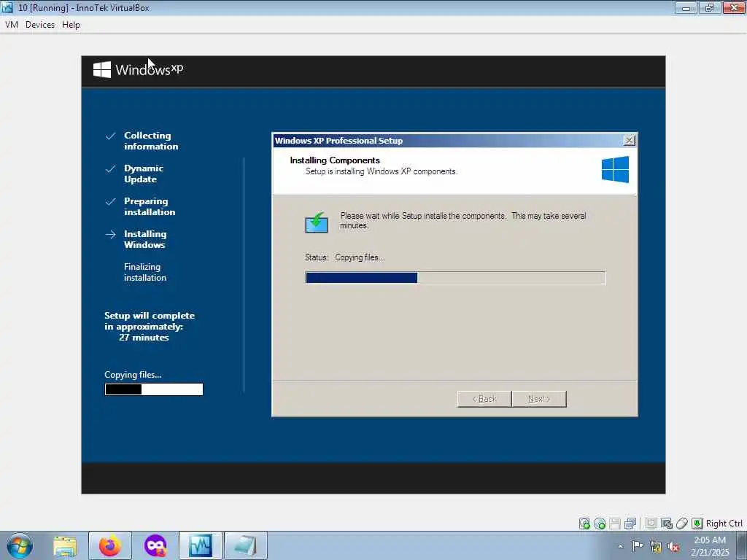Click the 27 minutes estimate text

(144, 338)
